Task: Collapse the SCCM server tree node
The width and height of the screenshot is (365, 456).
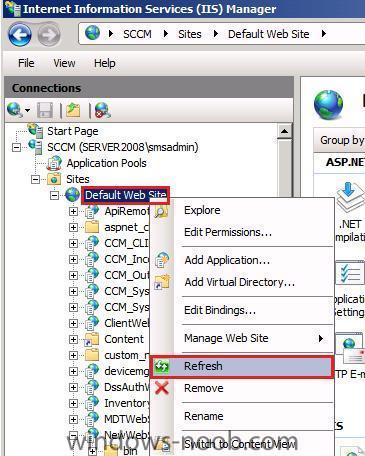Action: (16, 147)
